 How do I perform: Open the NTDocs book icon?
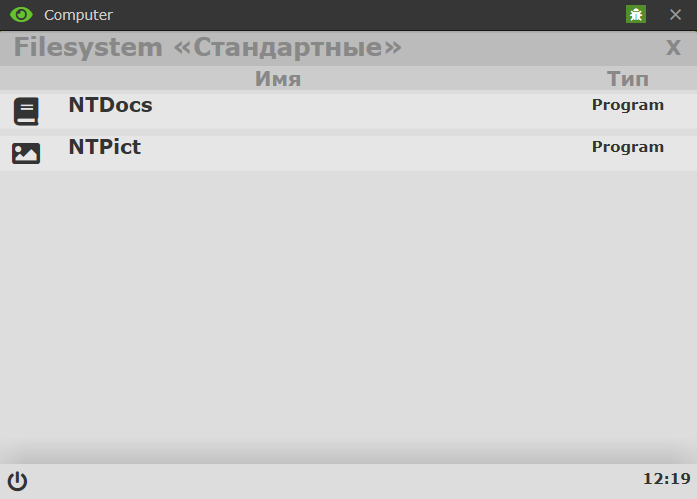26,111
